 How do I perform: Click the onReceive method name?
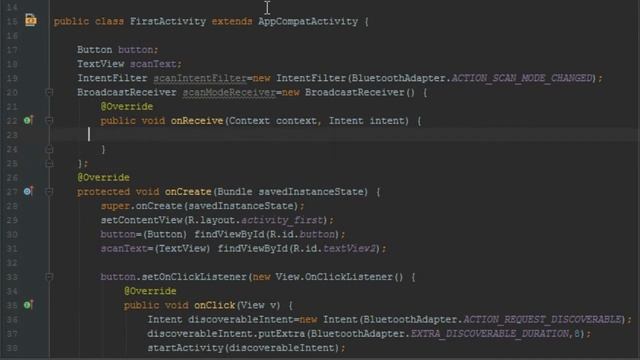(x=197, y=121)
